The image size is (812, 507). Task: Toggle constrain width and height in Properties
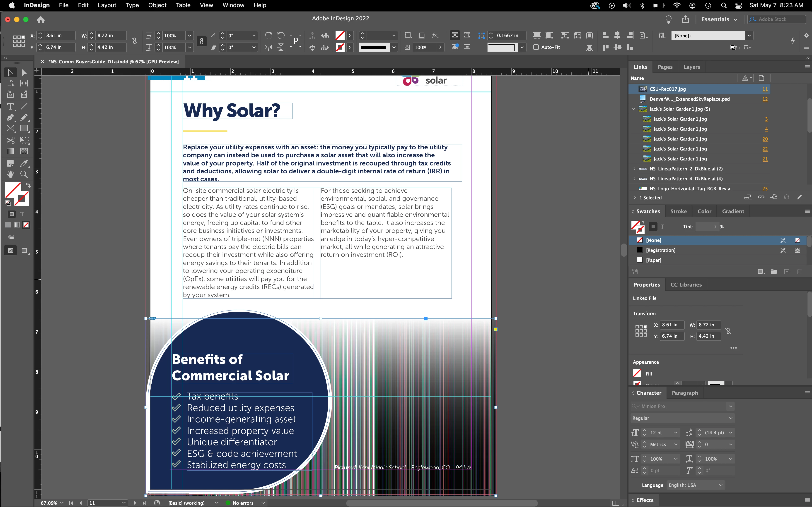click(728, 331)
